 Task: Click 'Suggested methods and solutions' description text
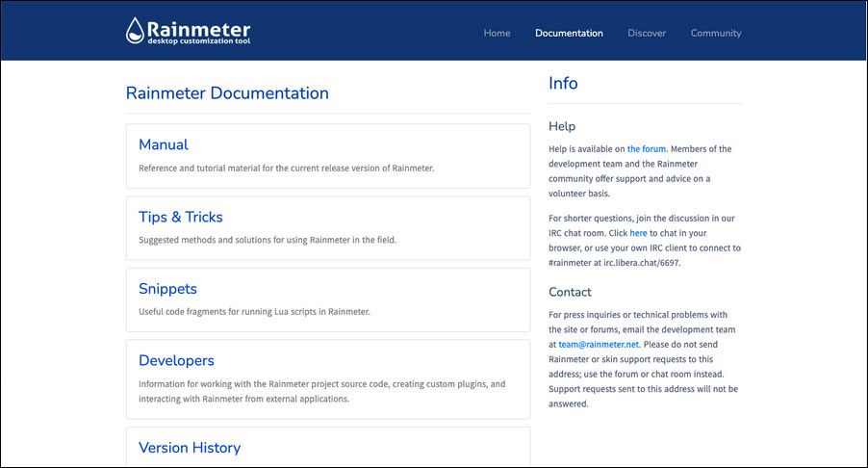[x=268, y=240]
